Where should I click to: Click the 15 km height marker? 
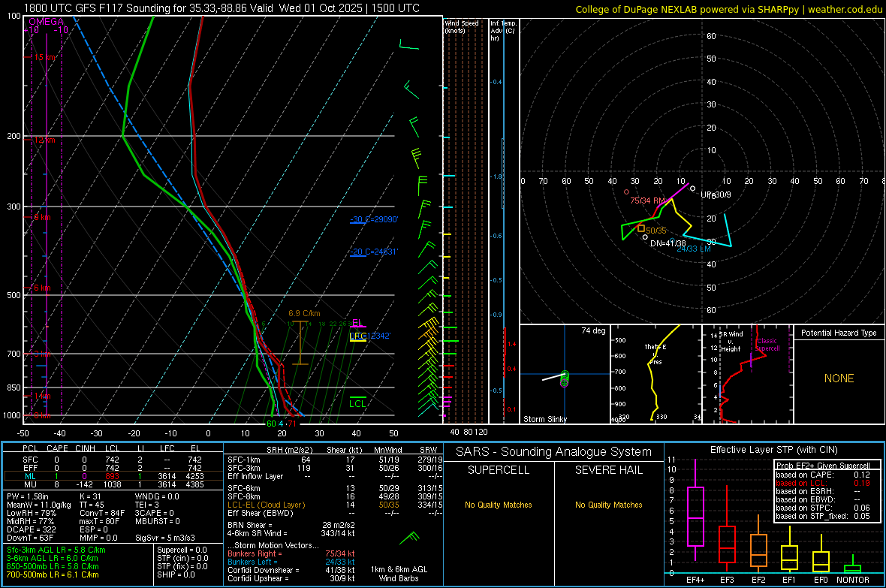coord(45,57)
